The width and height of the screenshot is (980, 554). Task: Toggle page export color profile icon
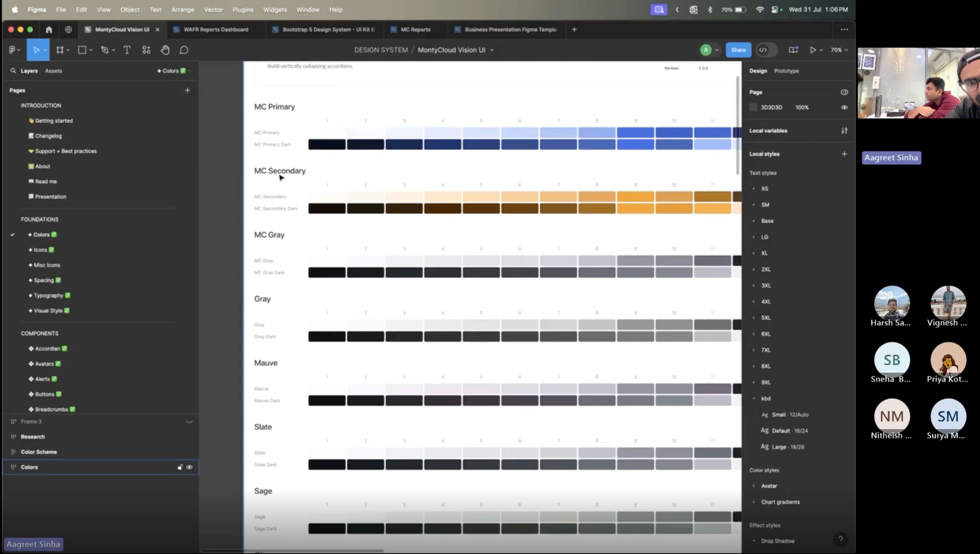pos(844,92)
